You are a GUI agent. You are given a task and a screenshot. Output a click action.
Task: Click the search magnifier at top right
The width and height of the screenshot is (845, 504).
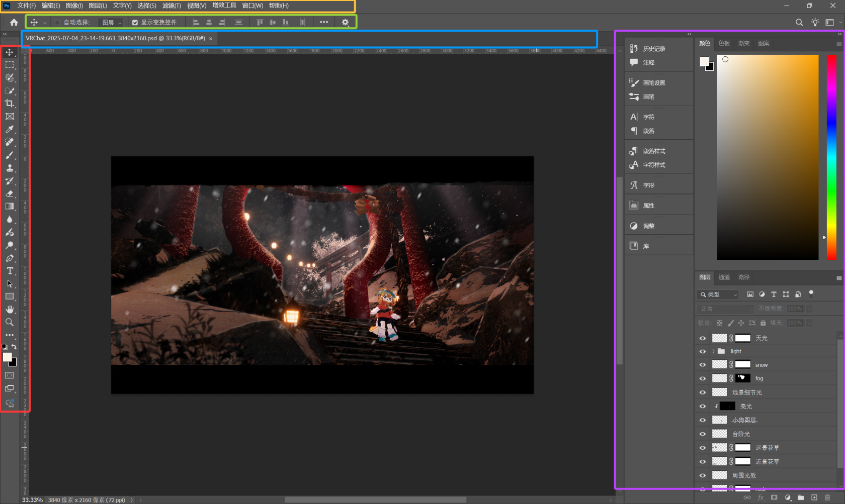coord(799,22)
